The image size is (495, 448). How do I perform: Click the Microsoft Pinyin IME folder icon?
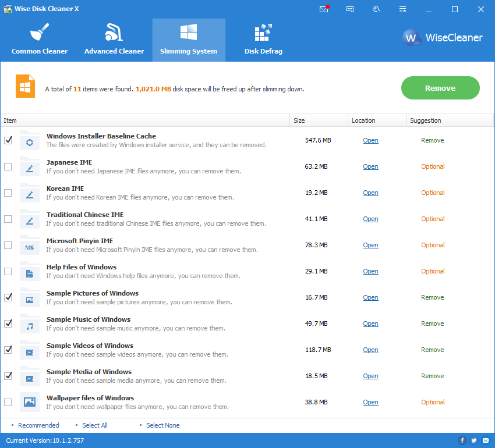30,245
